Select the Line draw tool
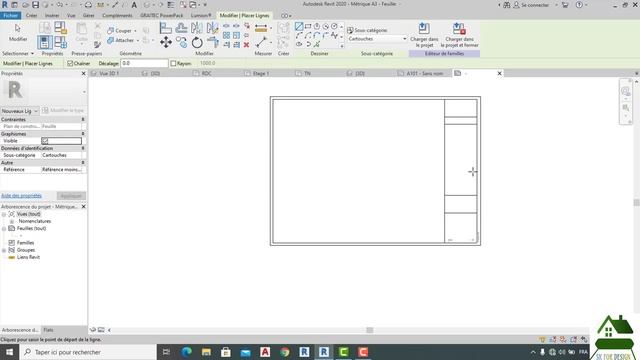640x360 pixels. pyautogui.click(x=299, y=27)
